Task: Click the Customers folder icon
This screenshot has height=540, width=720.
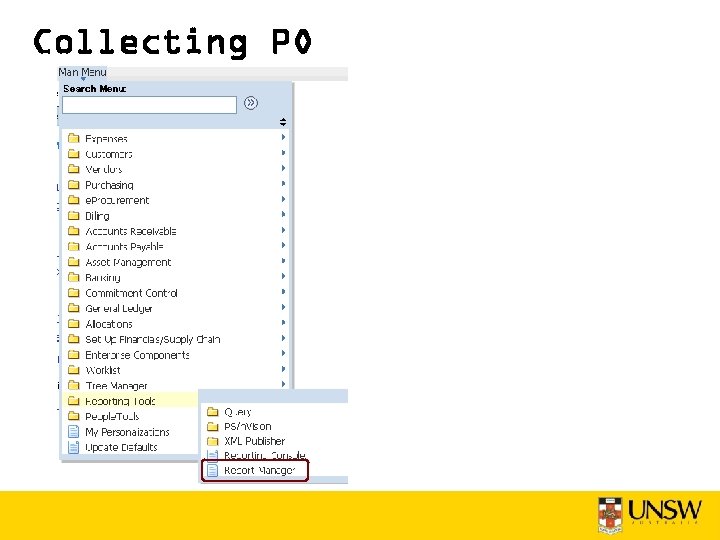Action: point(73,153)
